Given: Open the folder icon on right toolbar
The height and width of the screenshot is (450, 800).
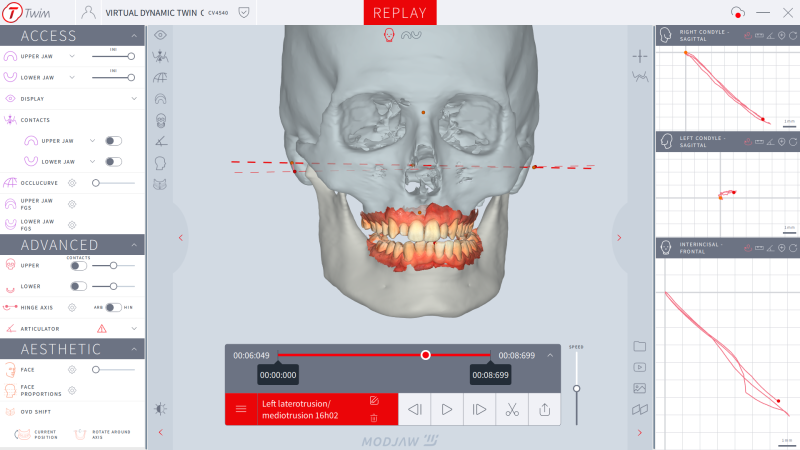Looking at the screenshot, I should click(640, 346).
